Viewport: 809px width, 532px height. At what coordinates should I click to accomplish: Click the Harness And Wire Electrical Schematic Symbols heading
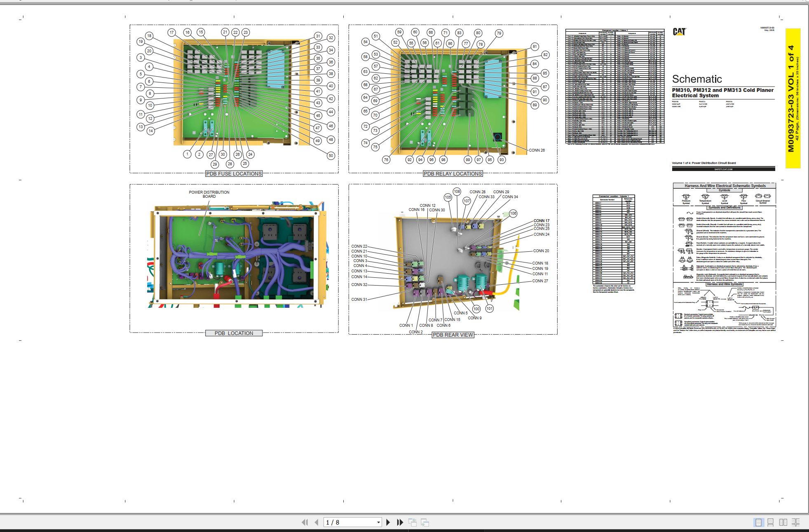click(725, 186)
